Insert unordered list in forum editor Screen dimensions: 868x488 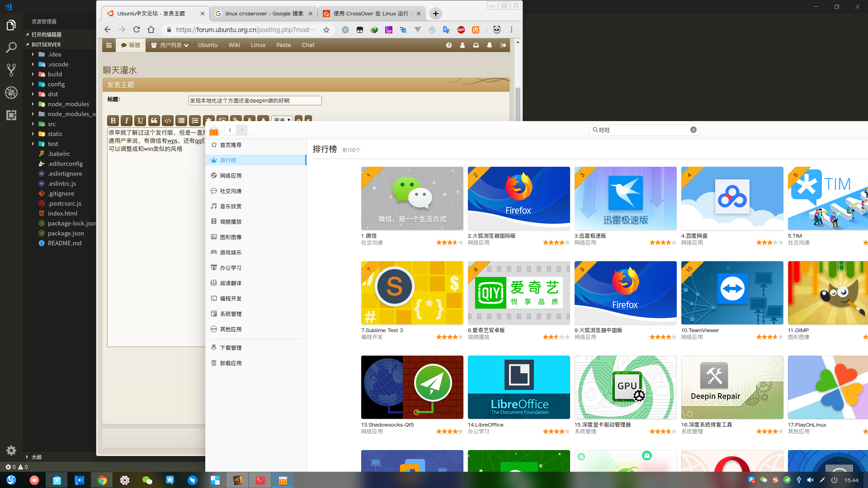tap(181, 120)
